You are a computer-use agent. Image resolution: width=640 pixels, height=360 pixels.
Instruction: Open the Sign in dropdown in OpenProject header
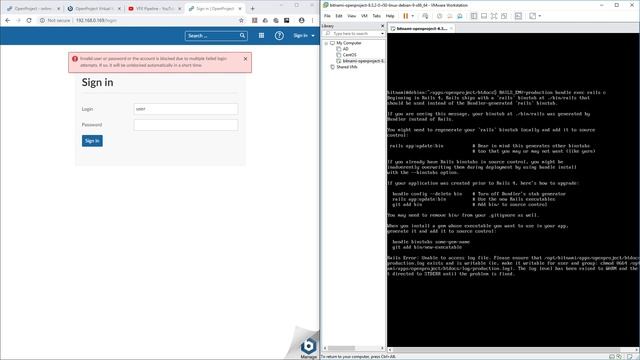[x=304, y=36]
